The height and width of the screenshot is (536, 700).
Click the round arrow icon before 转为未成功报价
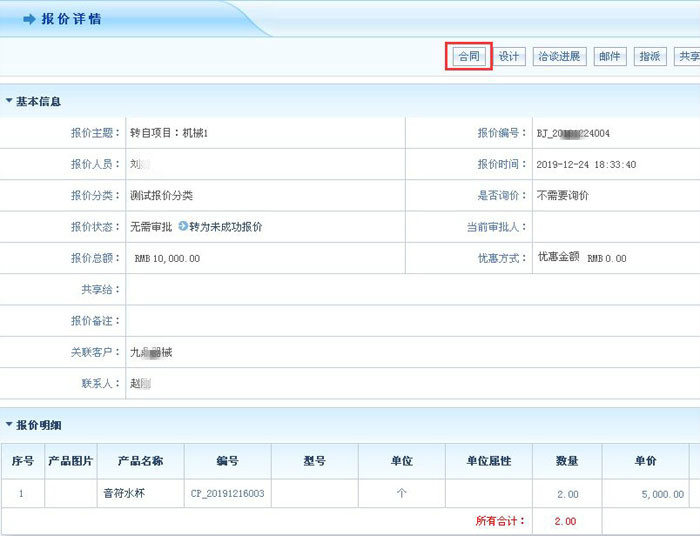(183, 227)
